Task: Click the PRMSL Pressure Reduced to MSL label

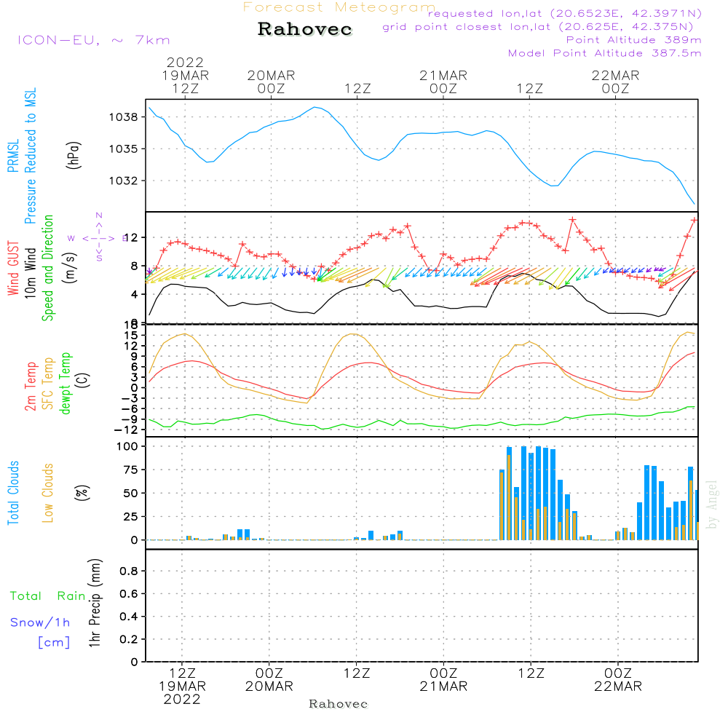Action: (x=22, y=156)
